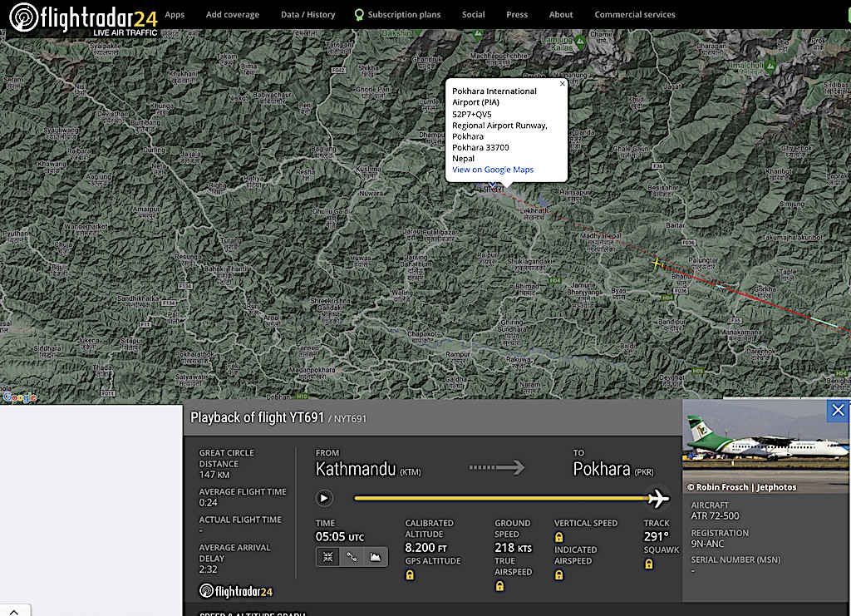Click the Pokhara airport pin on map
The height and width of the screenshot is (616, 851).
click(x=492, y=185)
